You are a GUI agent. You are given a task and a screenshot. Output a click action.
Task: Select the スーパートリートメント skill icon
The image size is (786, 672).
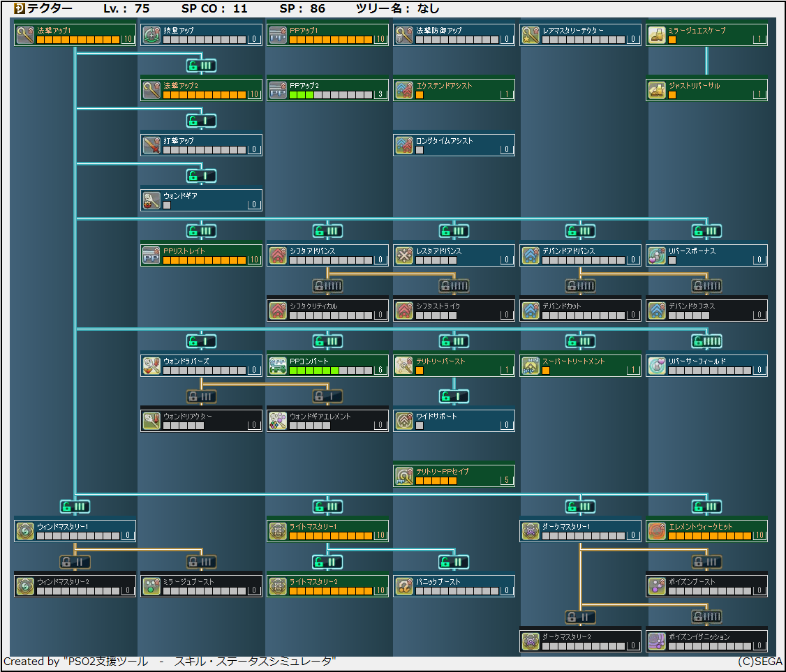(531, 366)
